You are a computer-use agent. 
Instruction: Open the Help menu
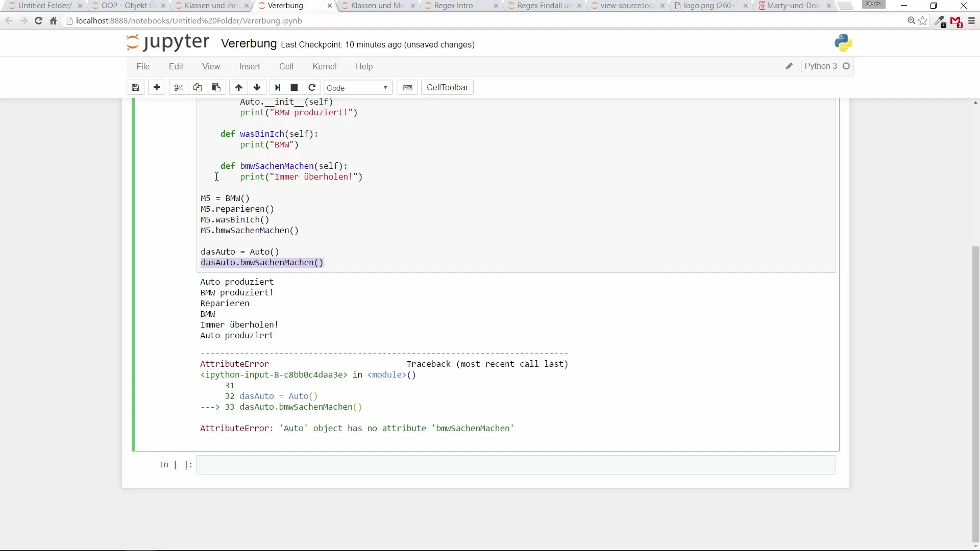pos(364,66)
